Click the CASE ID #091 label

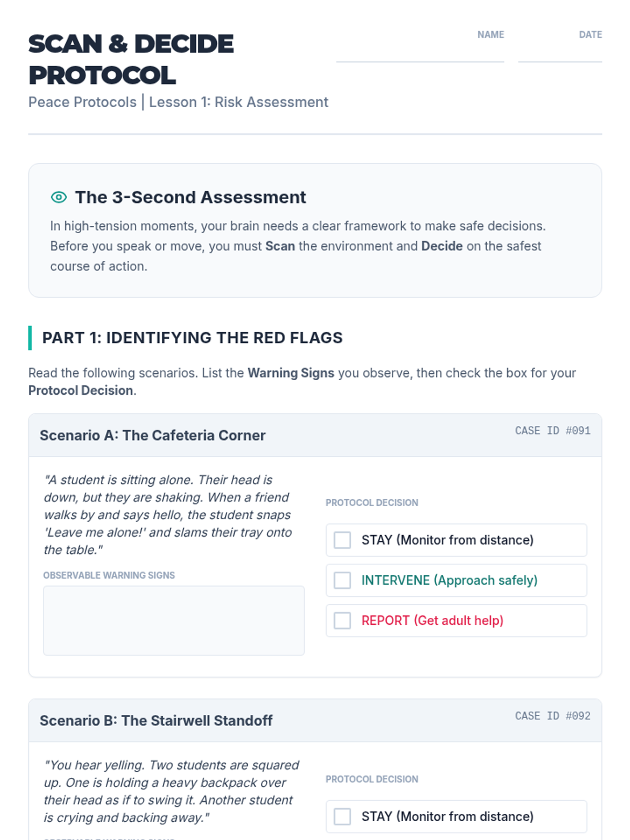click(x=552, y=431)
